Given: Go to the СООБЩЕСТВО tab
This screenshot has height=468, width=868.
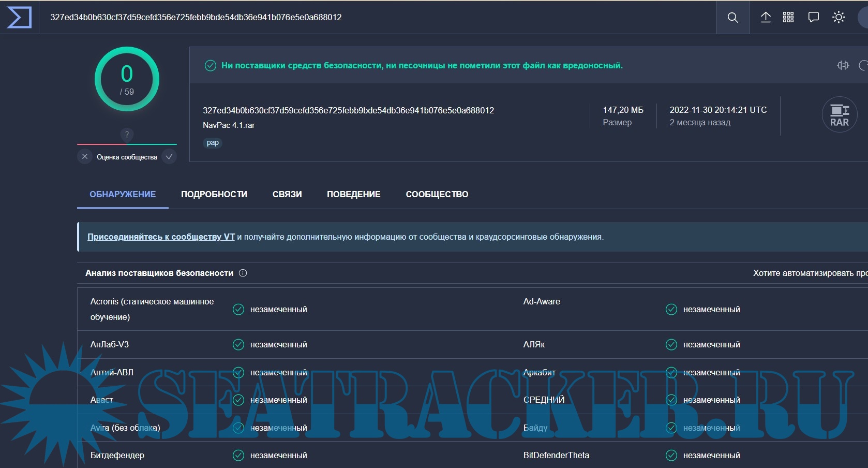Looking at the screenshot, I should coord(437,195).
